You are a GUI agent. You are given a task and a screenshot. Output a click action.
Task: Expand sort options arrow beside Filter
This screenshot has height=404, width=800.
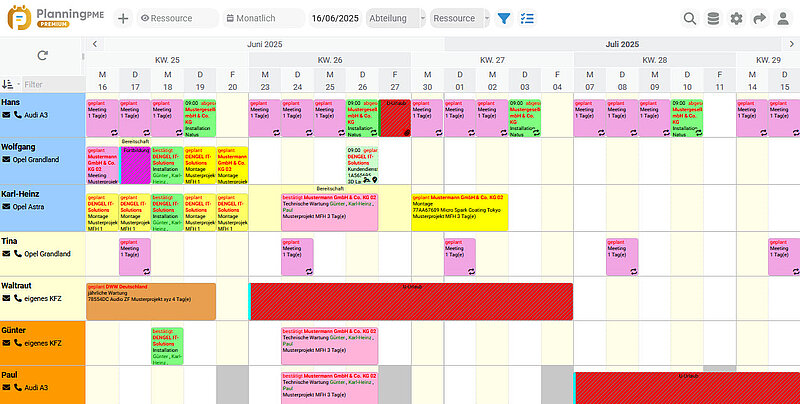pos(19,84)
